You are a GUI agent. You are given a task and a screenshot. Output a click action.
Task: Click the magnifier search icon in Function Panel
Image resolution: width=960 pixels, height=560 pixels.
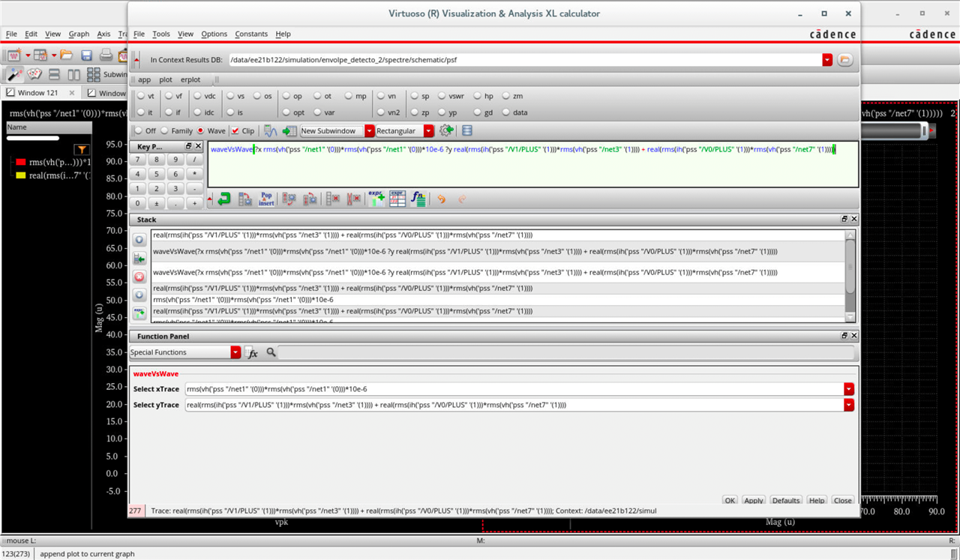pos(271,352)
